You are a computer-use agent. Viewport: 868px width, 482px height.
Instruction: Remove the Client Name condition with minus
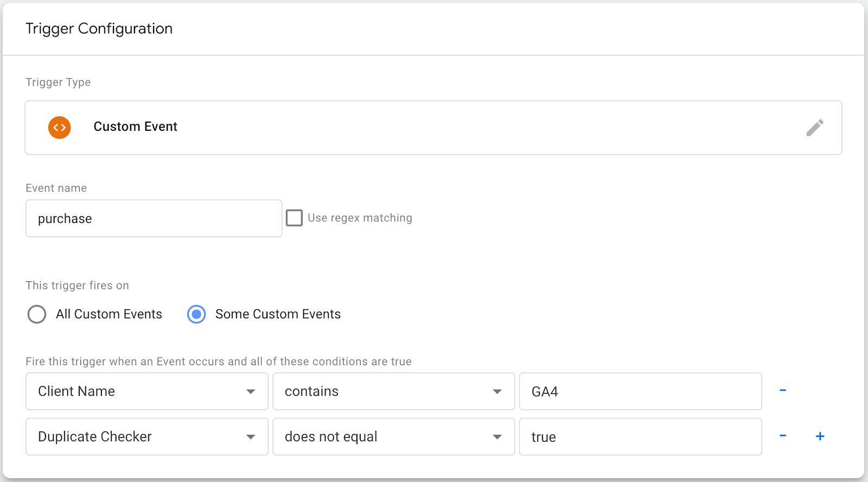coord(783,390)
